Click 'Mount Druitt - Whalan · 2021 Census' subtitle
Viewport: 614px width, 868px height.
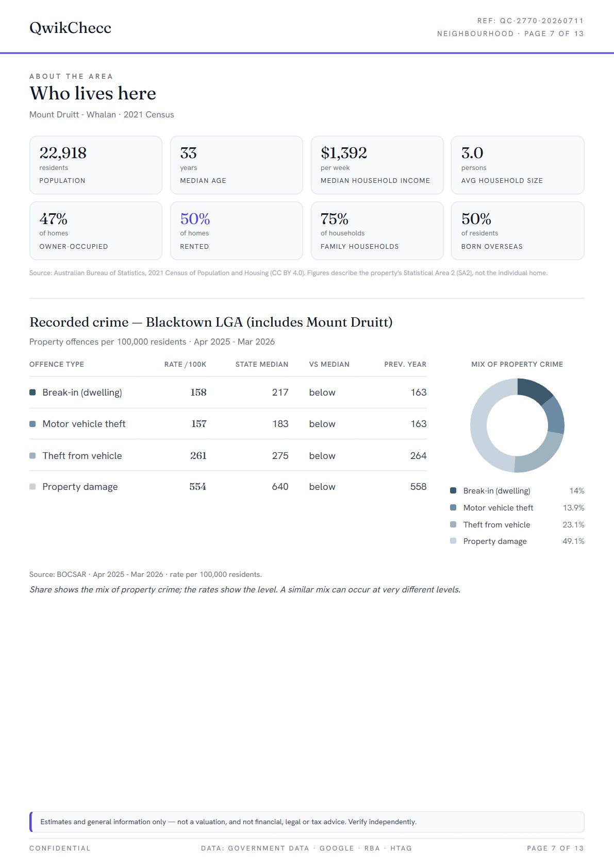coord(102,114)
